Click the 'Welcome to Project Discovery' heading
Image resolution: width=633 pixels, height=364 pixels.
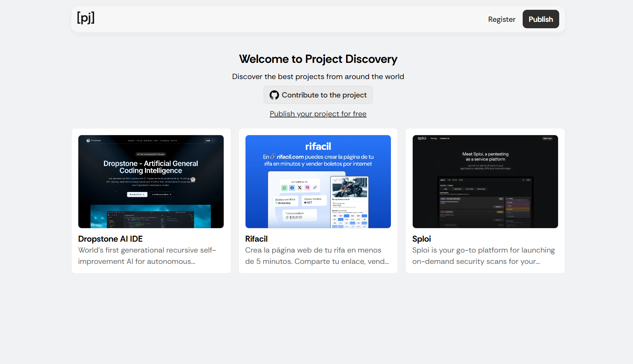tap(318, 59)
